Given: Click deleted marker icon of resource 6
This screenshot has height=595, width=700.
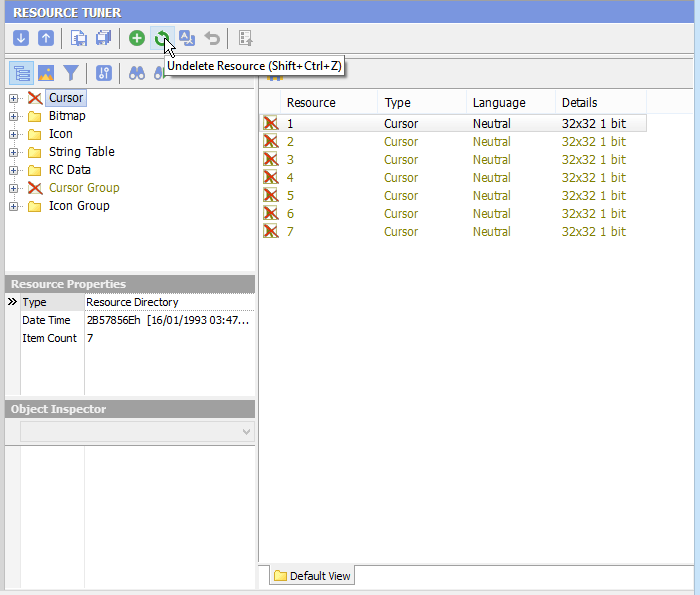Looking at the screenshot, I should tap(271, 213).
